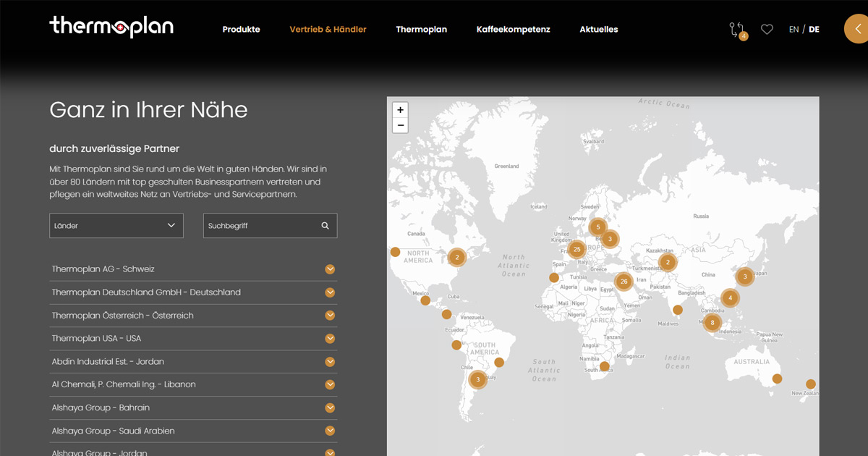Click the map cluster marker showing 8
Viewport: 868px width, 456px height.
(x=712, y=323)
